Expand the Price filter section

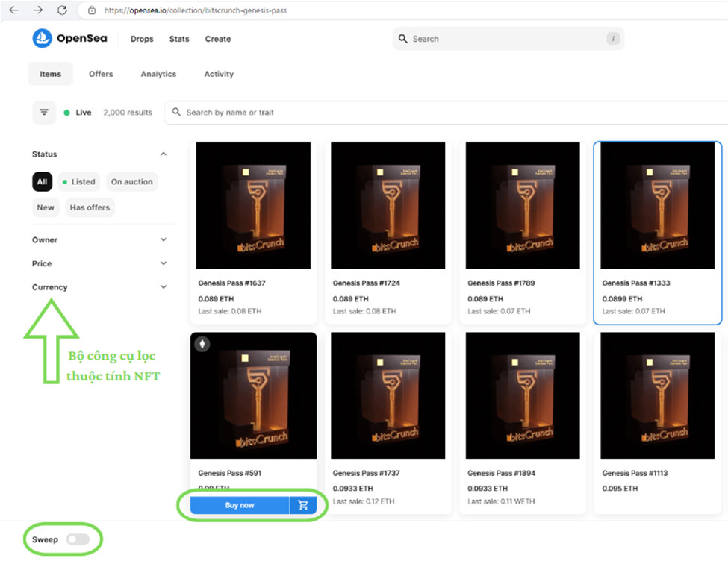[164, 263]
